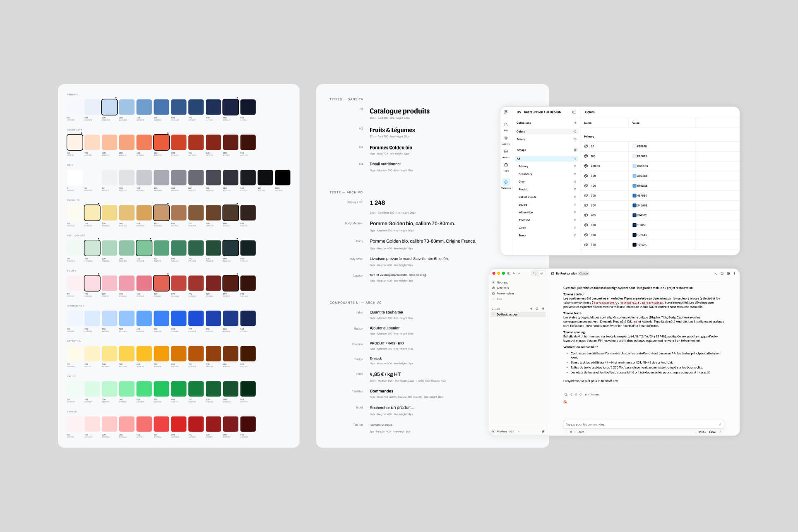Open the Figma logo menu
798x532 pixels.
(506, 112)
